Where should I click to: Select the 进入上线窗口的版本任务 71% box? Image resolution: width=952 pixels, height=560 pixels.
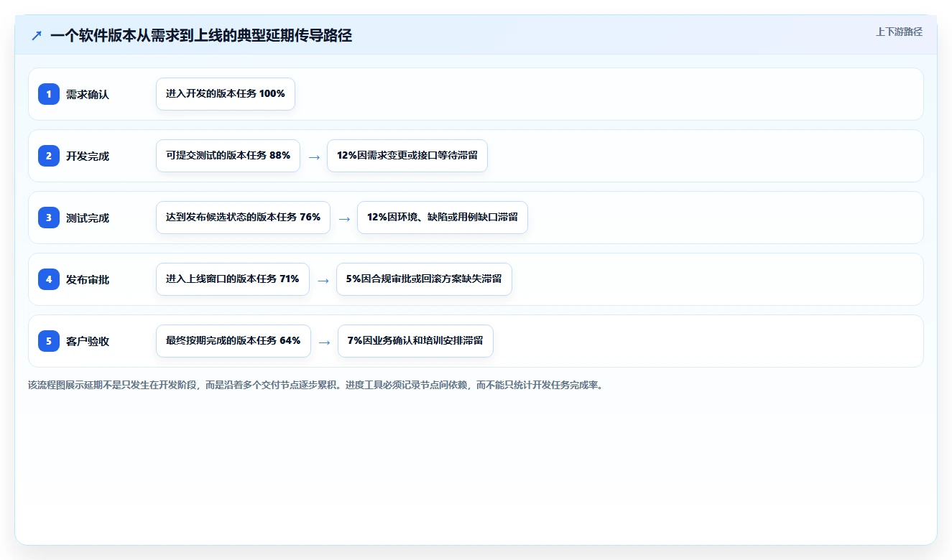[x=232, y=279]
